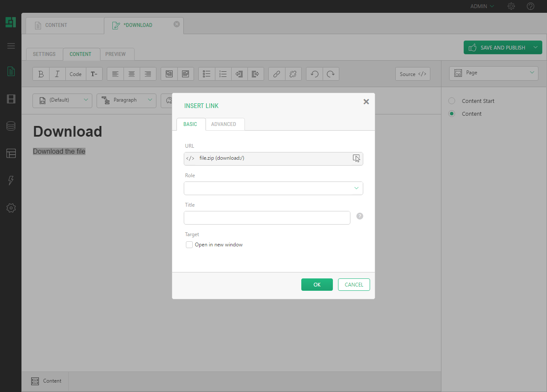Open the Paragraph format dropdown

point(126,100)
